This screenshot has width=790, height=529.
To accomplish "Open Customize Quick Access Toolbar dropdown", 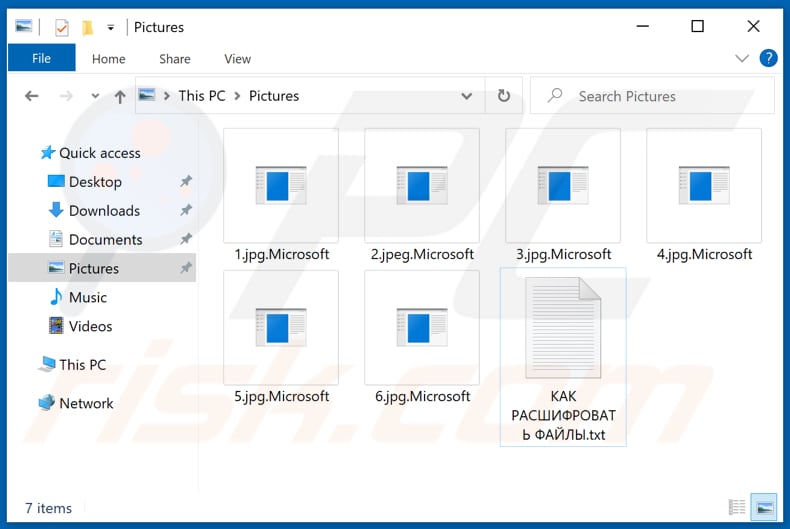I will (110, 27).
